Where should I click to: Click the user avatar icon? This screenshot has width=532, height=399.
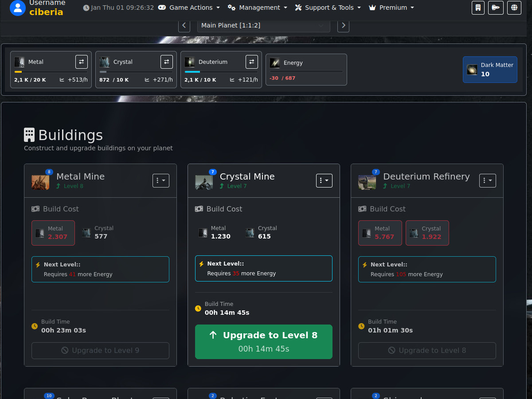tap(18, 8)
